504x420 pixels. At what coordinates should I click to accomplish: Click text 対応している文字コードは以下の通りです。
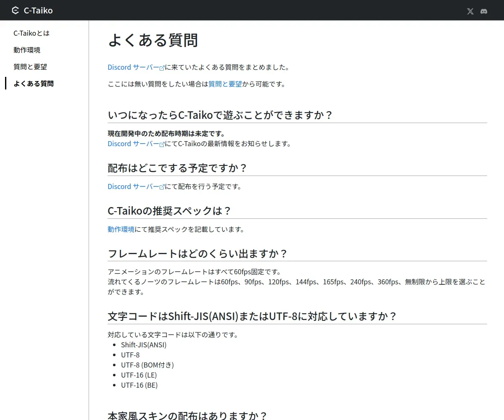pos(173,335)
